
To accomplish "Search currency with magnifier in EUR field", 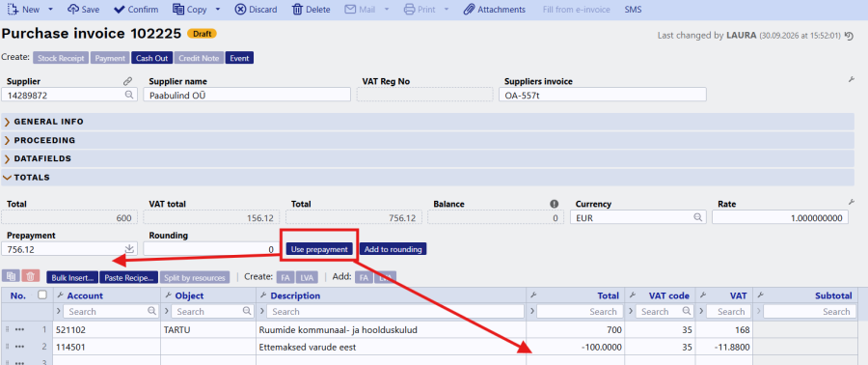I will [698, 217].
